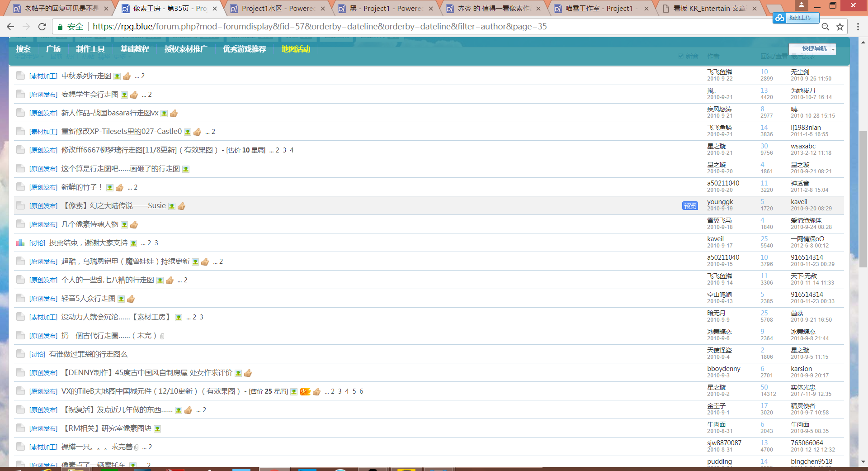The width and height of the screenshot is (868, 471).
Task: Click the thumbs-up icon after 几个像素侍魂人物
Action: (x=134, y=224)
